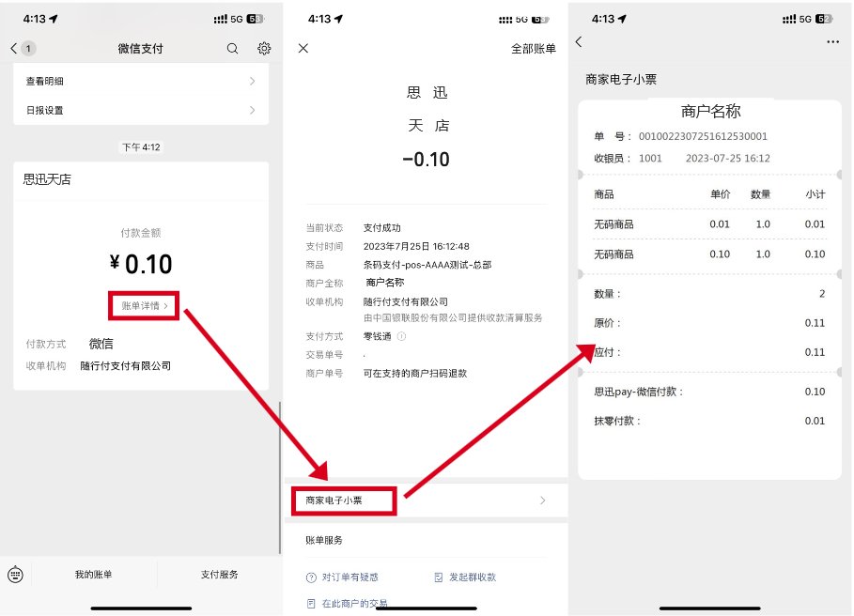Tap the back arrow in 微信支付 header

(13, 49)
